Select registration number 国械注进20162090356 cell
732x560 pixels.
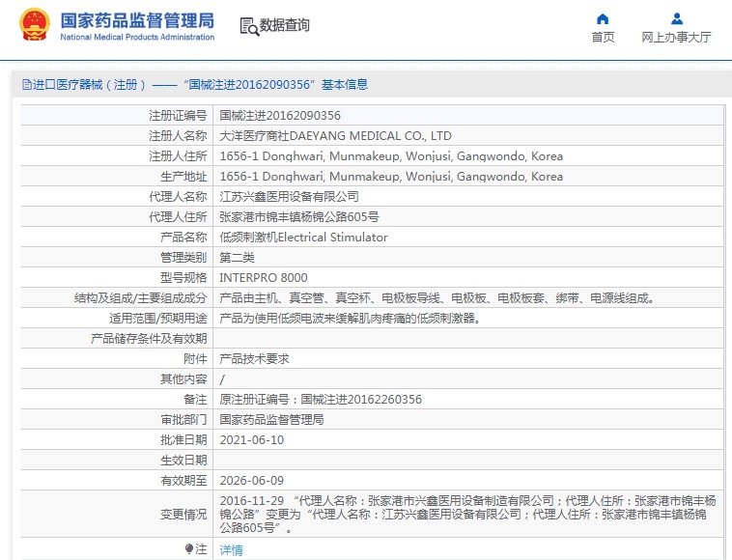[x=280, y=115]
